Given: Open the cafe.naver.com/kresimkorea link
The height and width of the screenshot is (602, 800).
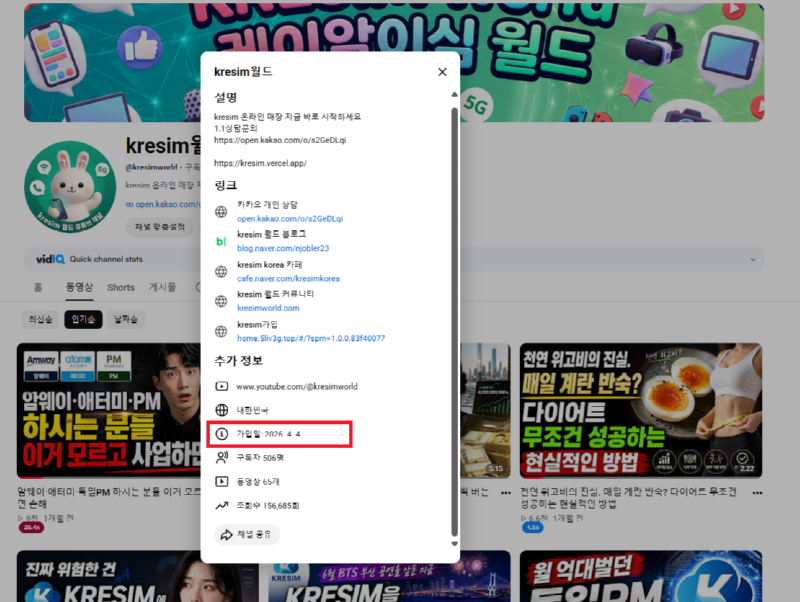Looking at the screenshot, I should point(288,279).
